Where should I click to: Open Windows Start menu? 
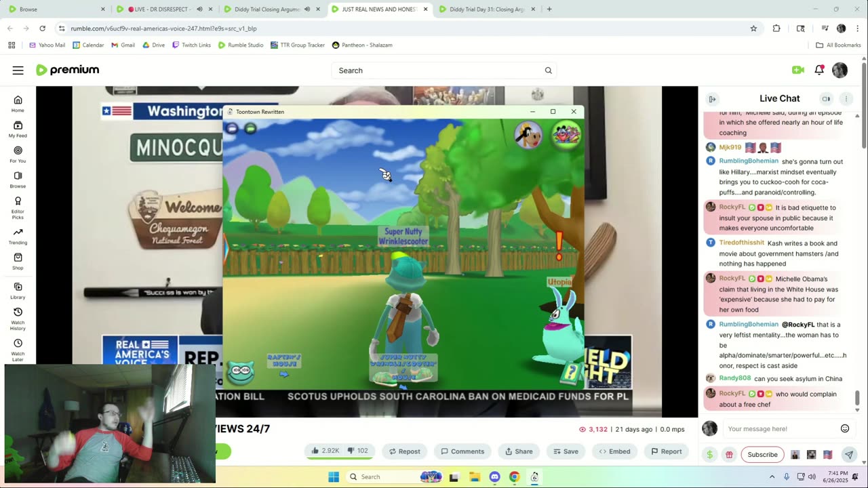[334, 477]
